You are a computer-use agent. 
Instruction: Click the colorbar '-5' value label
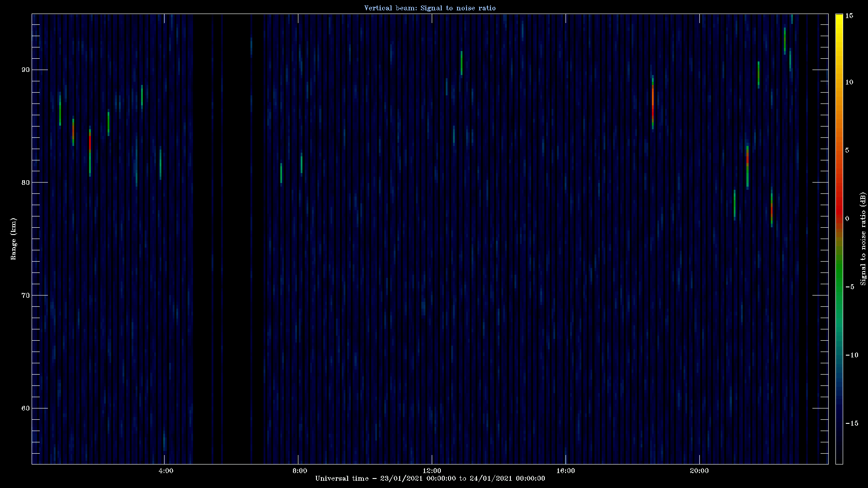tap(849, 287)
